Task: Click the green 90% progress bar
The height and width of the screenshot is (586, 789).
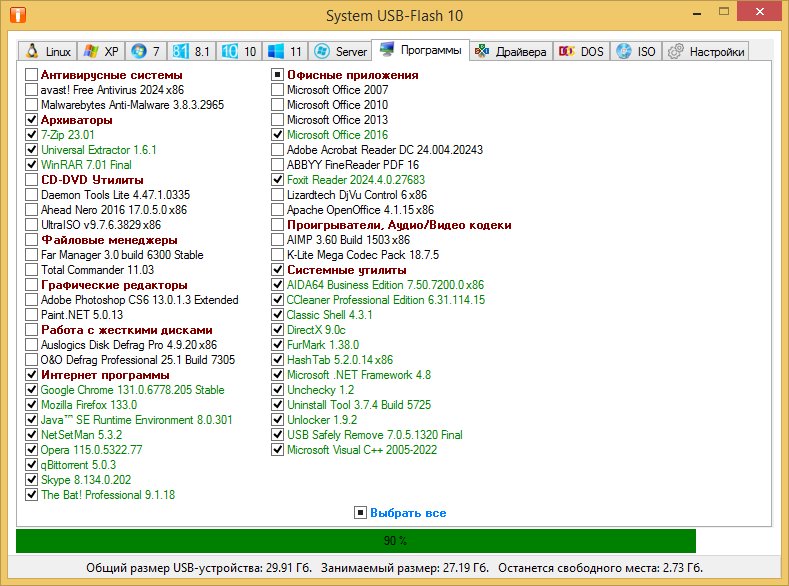Action: (x=355, y=541)
